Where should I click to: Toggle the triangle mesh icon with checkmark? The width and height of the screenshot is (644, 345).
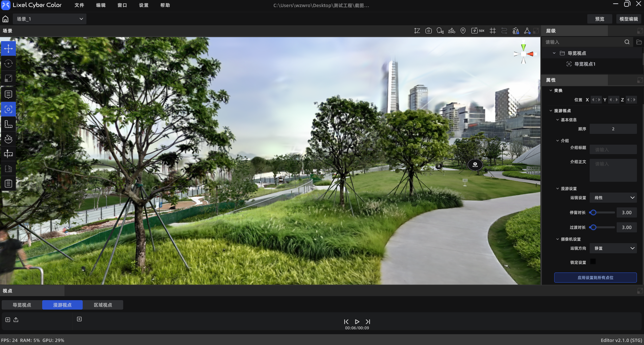(527, 31)
